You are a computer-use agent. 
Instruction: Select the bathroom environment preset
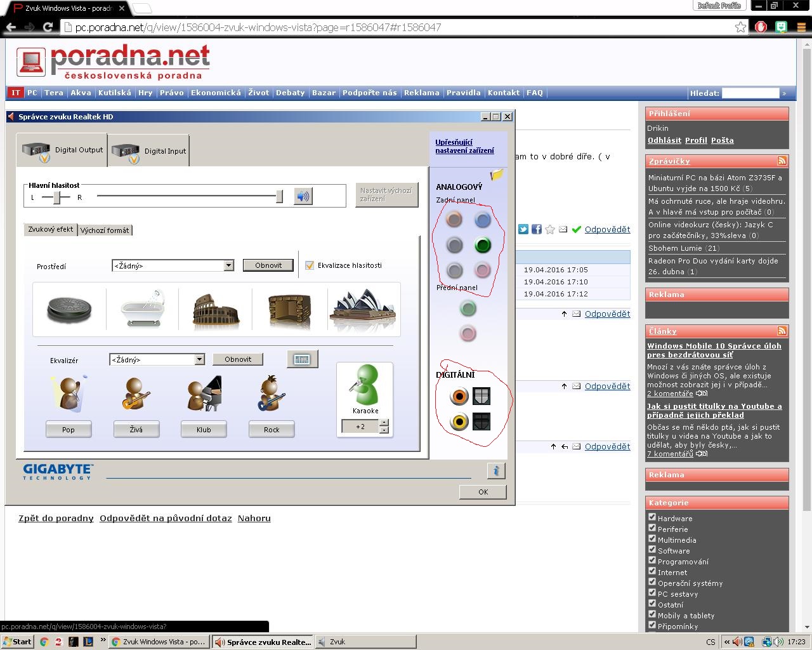tap(143, 308)
